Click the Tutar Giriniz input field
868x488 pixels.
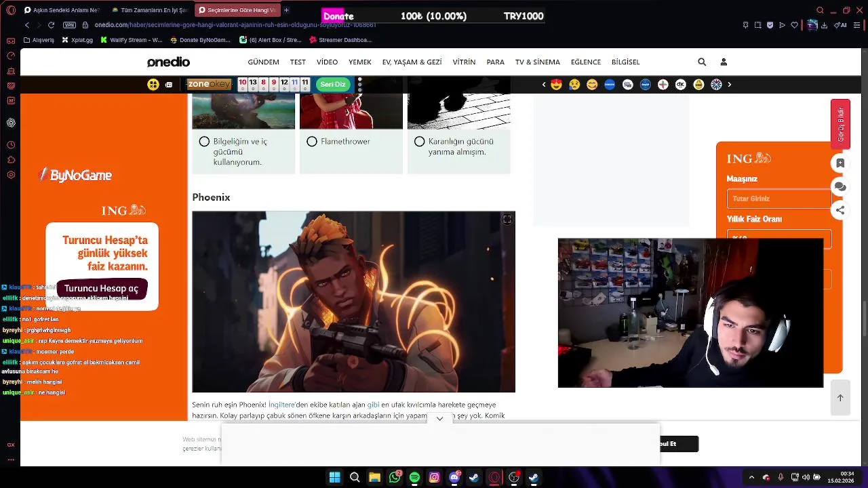pos(778,199)
